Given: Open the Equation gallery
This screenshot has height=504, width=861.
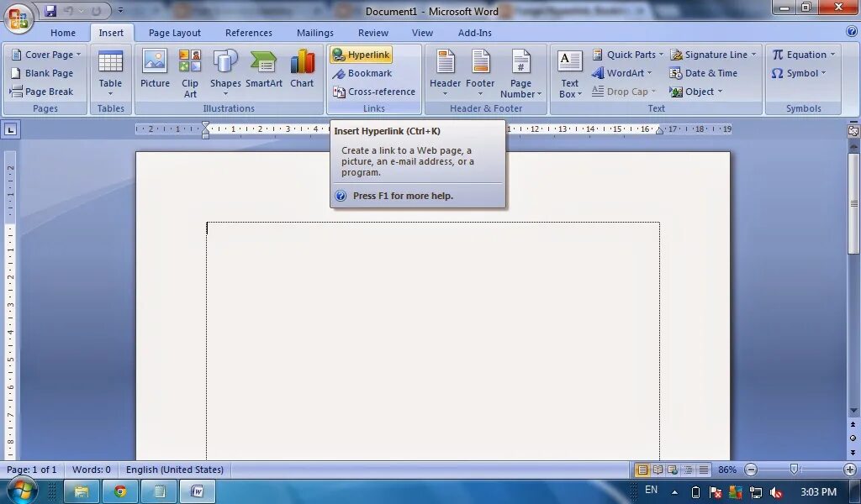Looking at the screenshot, I should pos(803,55).
